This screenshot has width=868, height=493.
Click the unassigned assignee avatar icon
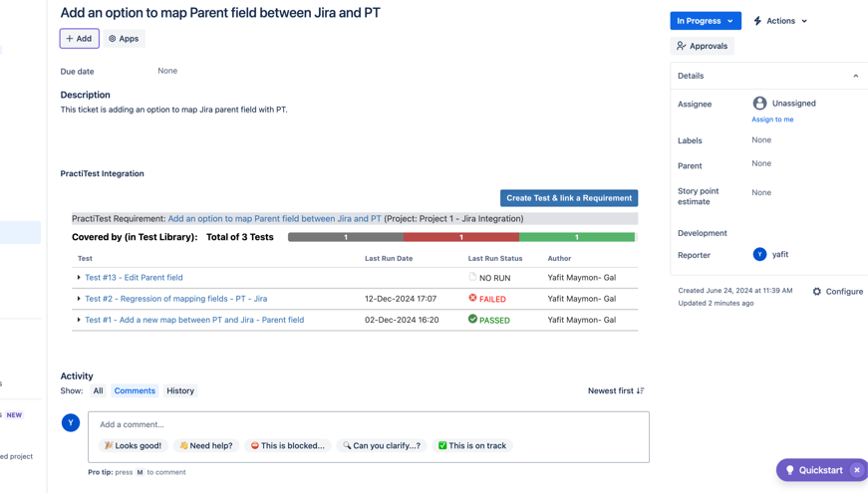(x=759, y=103)
